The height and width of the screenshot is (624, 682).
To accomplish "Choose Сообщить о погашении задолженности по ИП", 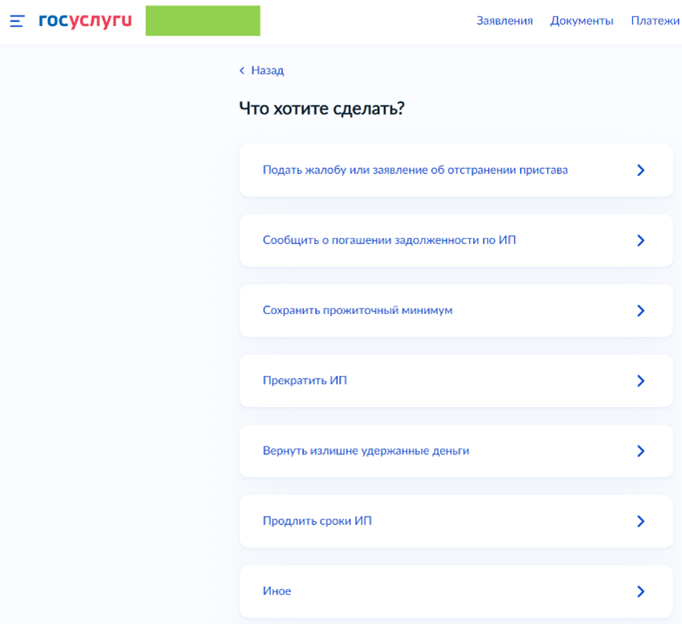I will (x=389, y=240).
